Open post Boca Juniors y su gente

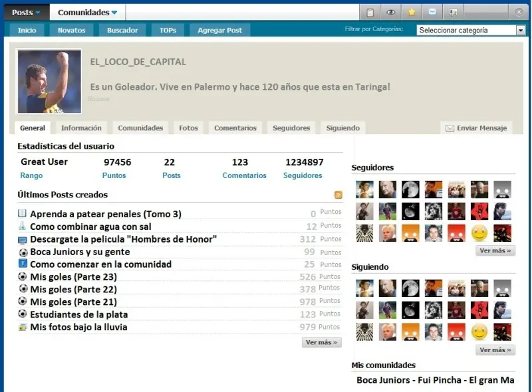[80, 252]
